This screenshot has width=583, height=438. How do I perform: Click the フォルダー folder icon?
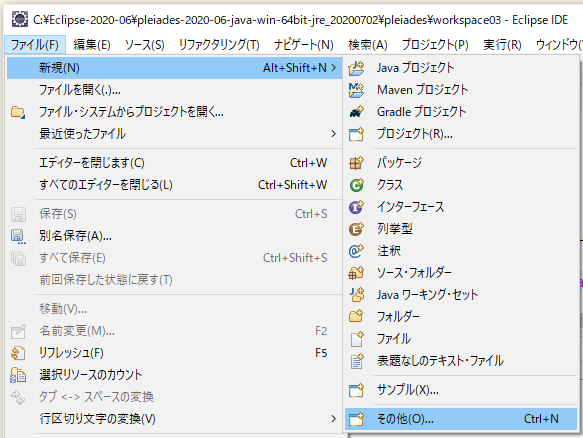point(357,317)
